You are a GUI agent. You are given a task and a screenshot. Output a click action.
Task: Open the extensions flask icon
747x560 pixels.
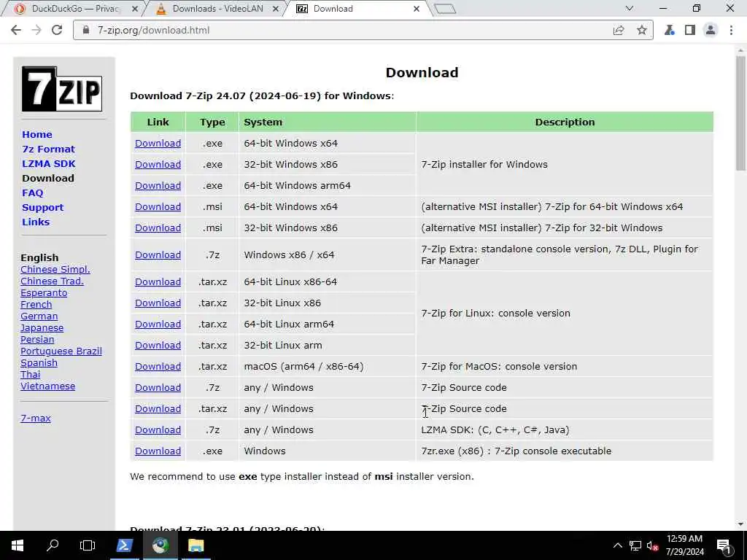[670, 30]
